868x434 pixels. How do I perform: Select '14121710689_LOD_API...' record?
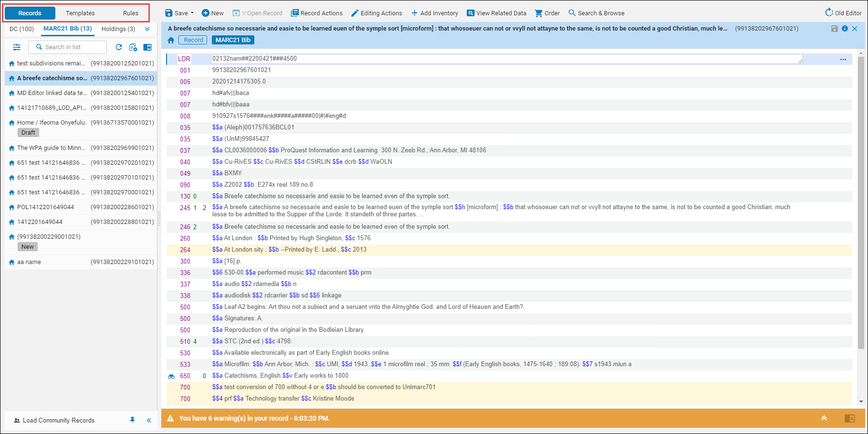click(81, 108)
